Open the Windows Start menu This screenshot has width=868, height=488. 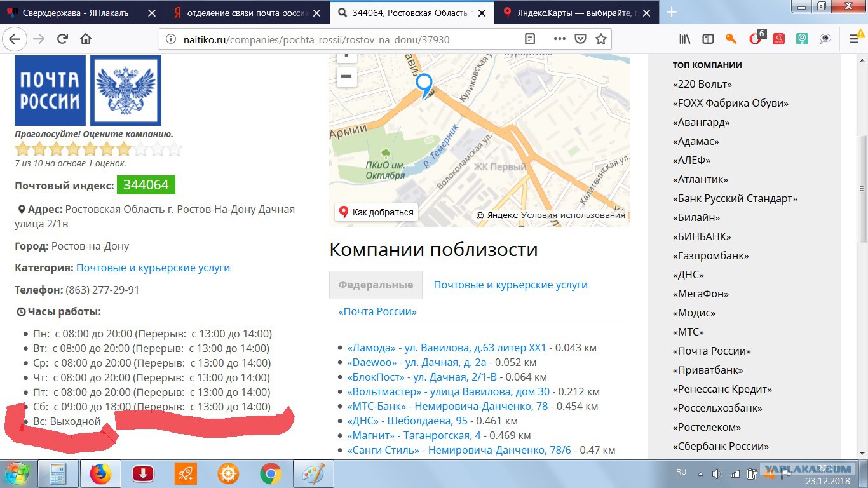pos(17,473)
